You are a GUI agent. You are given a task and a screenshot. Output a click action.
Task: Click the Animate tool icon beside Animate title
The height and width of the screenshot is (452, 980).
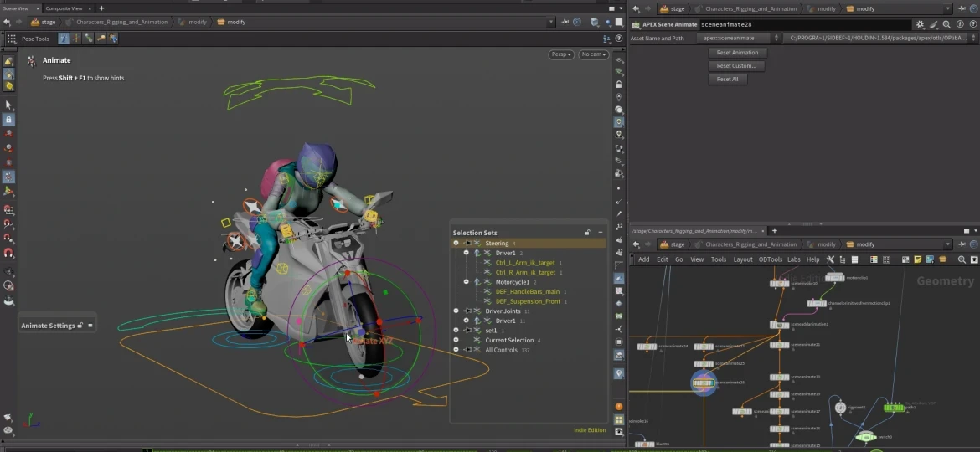(x=31, y=60)
